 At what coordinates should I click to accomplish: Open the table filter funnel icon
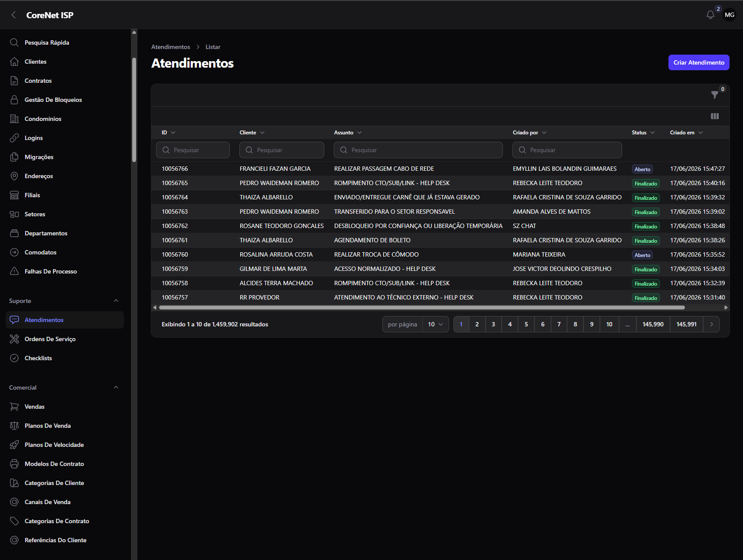(715, 94)
